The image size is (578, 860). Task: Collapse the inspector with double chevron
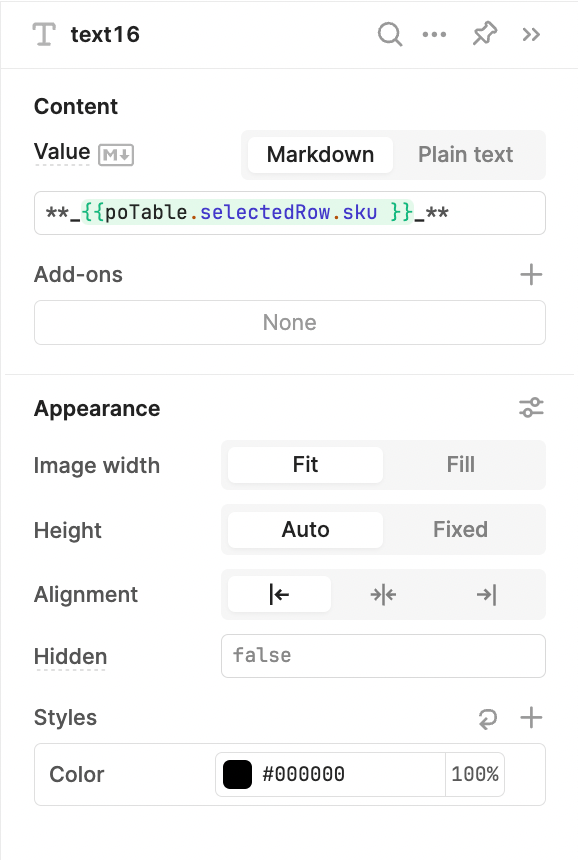pos(531,35)
